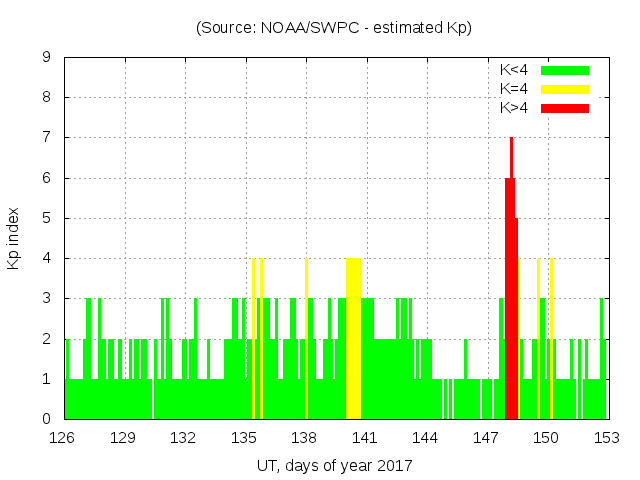Image resolution: width=640 pixels, height=480 pixels.
Task: Click the NOAA/SWPC source title text
Action: [x=334, y=28]
